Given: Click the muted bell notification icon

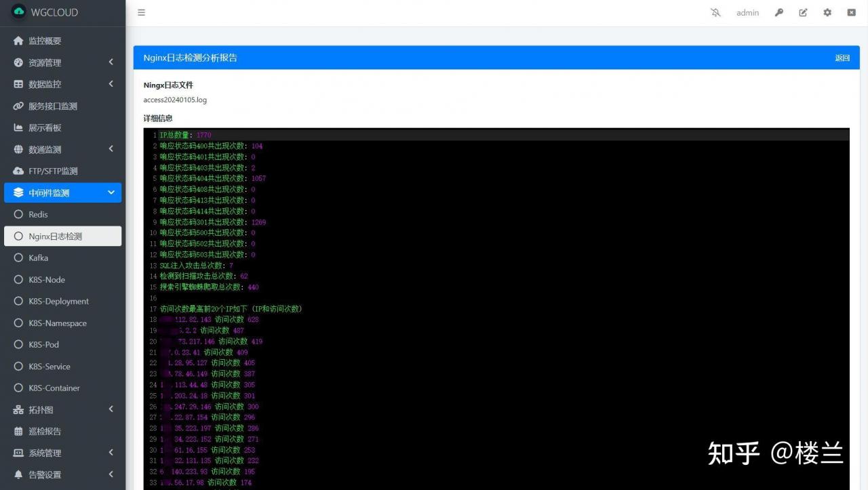Looking at the screenshot, I should (x=715, y=12).
